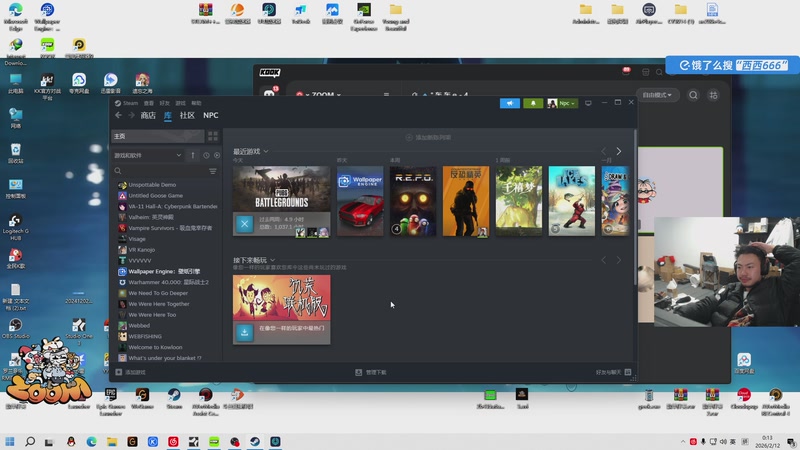
Task: Open the 游戏 games menu in Steam
Action: [x=181, y=103]
